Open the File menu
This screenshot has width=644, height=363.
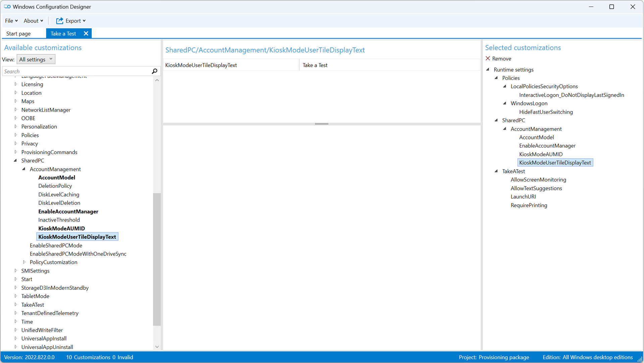(x=11, y=21)
